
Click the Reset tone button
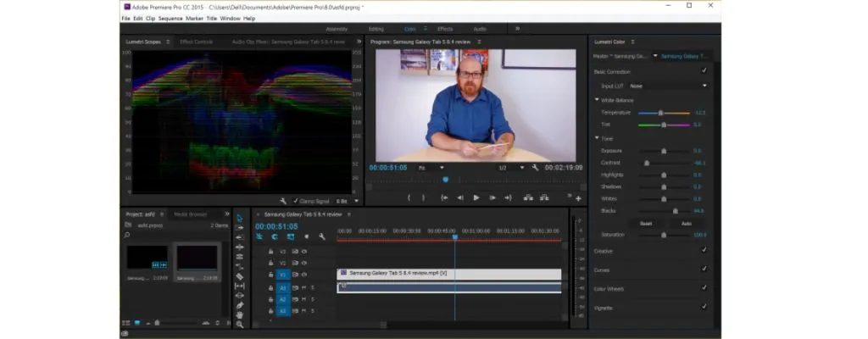tap(646, 224)
